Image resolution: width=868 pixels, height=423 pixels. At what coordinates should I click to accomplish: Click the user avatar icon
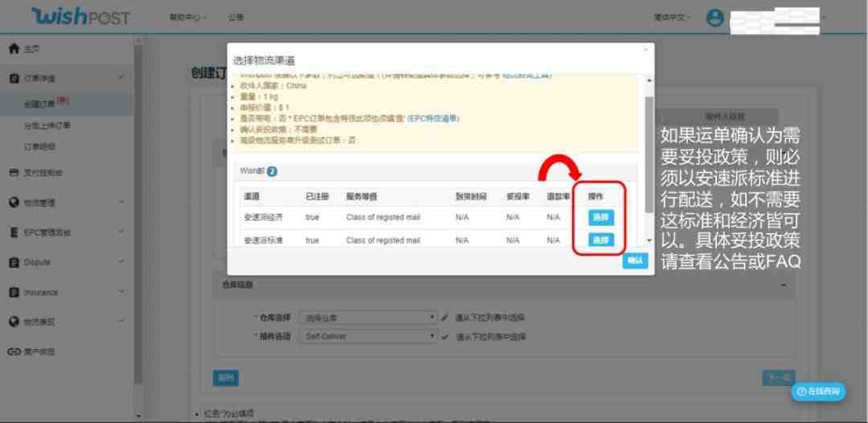pyautogui.click(x=714, y=17)
